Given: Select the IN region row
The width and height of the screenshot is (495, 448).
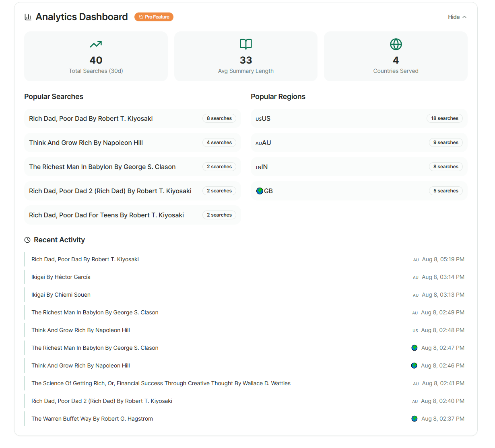Looking at the screenshot, I should pos(342,167).
